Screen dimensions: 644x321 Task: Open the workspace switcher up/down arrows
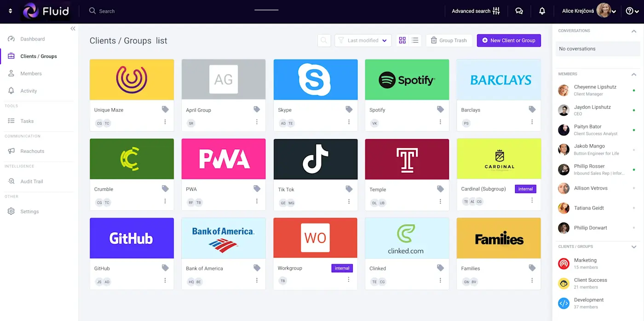[x=10, y=11]
